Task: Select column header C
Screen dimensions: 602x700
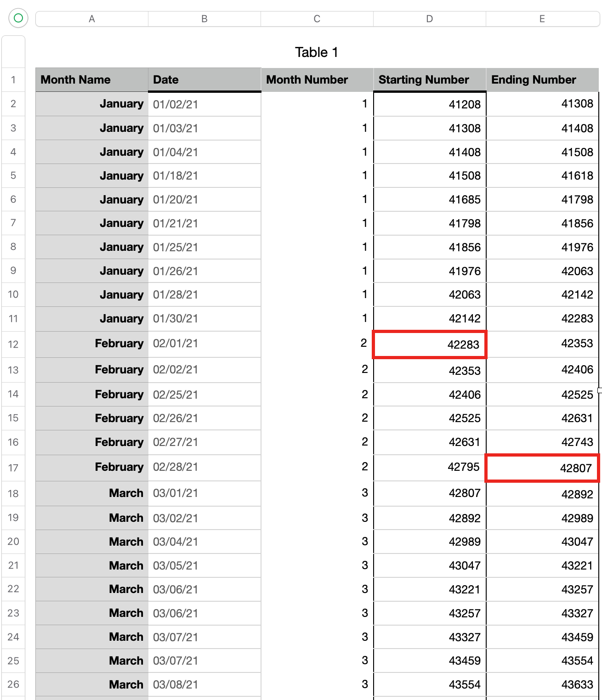Action: pyautogui.click(x=317, y=19)
